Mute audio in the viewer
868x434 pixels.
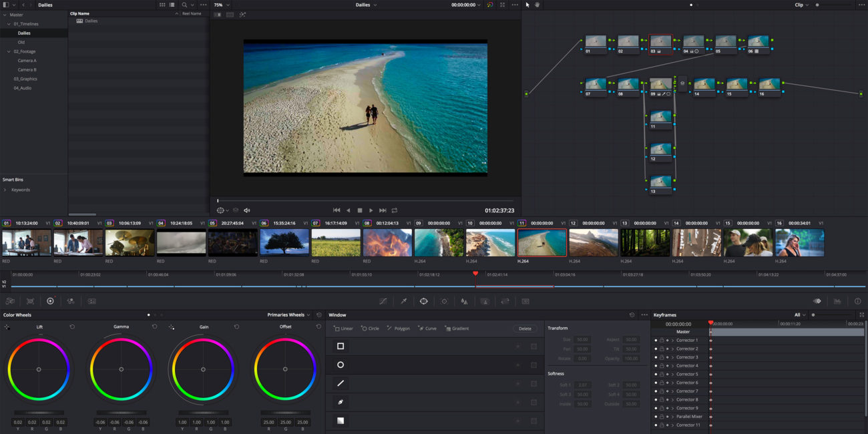[x=246, y=210]
